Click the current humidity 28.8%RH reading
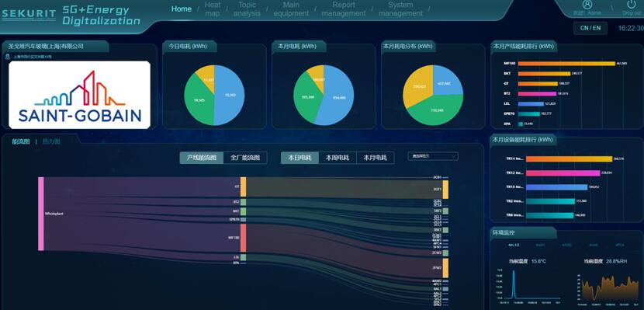 pyautogui.click(x=604, y=262)
